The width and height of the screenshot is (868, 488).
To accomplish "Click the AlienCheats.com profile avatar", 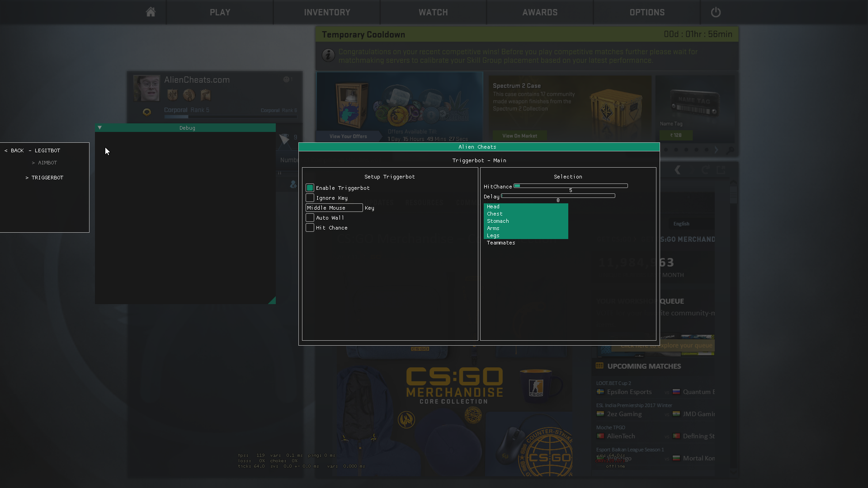I will click(x=146, y=88).
